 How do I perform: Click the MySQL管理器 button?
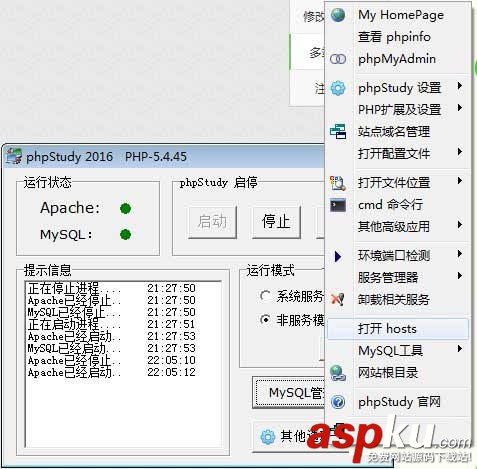point(289,392)
